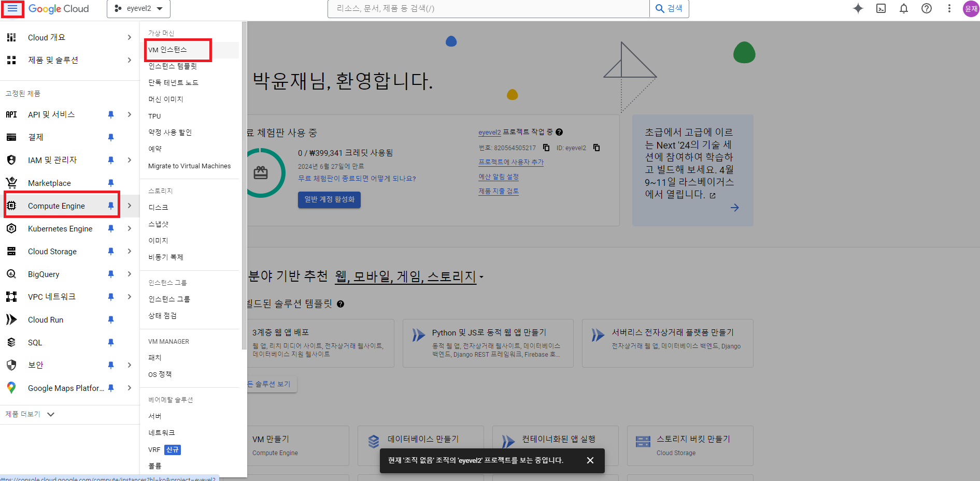Expand BigQuery submenu arrow
The image size is (980, 481).
tap(130, 274)
